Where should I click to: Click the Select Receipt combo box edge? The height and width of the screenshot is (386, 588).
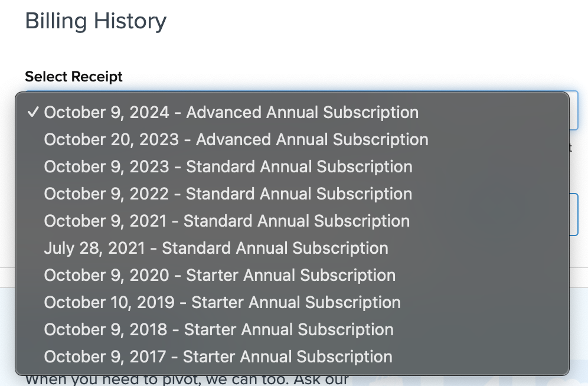tap(574, 111)
